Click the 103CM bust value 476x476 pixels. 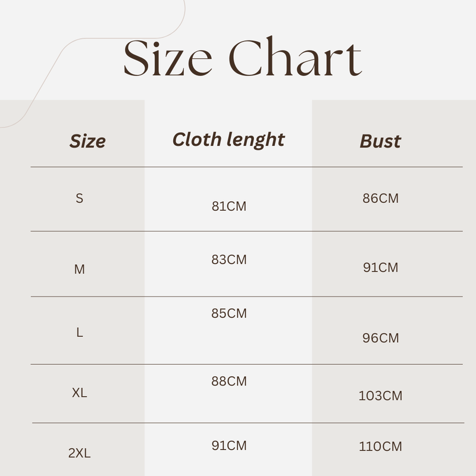pyautogui.click(x=381, y=395)
